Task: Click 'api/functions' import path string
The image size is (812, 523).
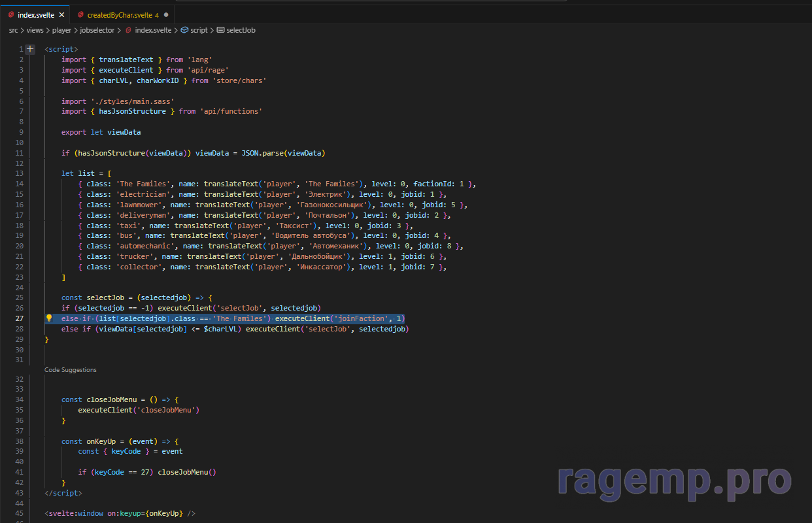Action: [231, 111]
